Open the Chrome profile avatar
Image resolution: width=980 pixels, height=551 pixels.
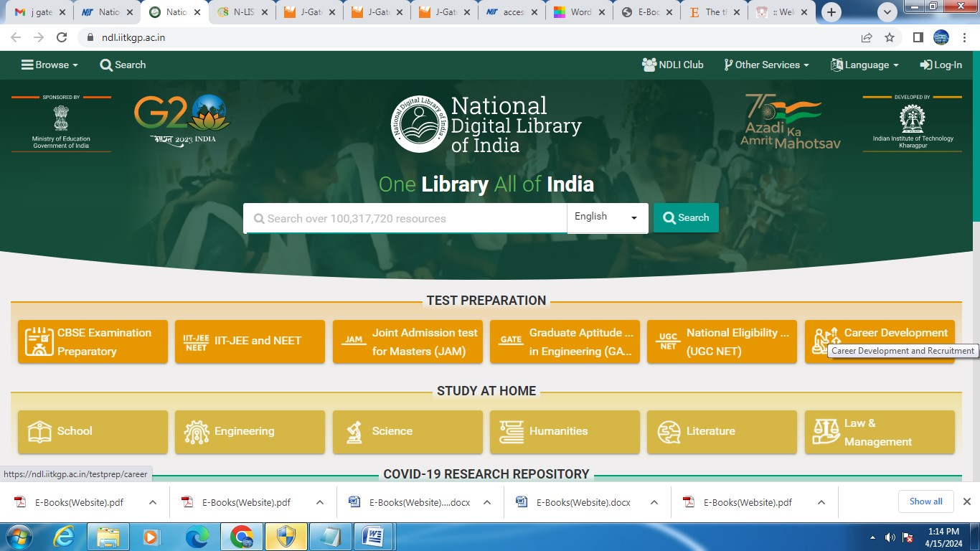pyautogui.click(x=941, y=37)
